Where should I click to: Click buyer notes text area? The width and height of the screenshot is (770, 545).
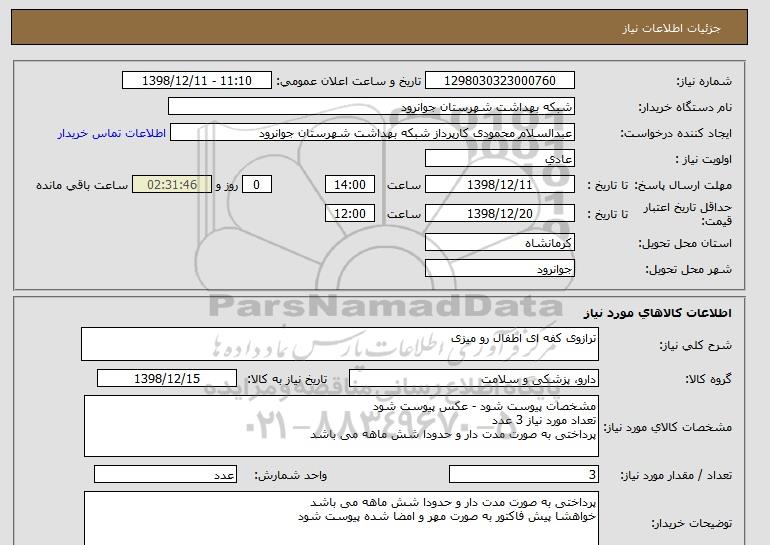pyautogui.click(x=341, y=518)
